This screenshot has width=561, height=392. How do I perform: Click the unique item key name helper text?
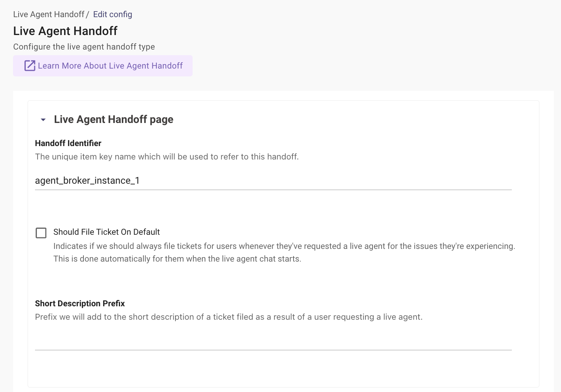pos(167,157)
